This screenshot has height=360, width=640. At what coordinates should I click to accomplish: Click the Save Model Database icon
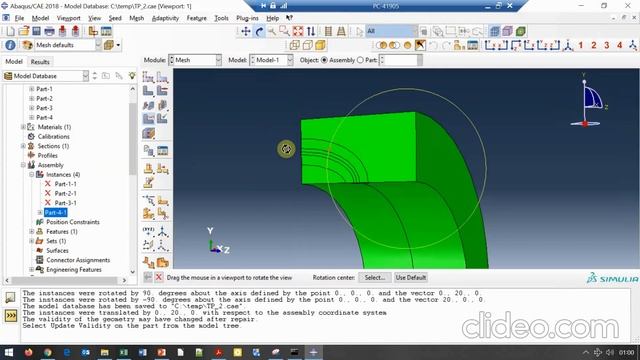click(36, 31)
